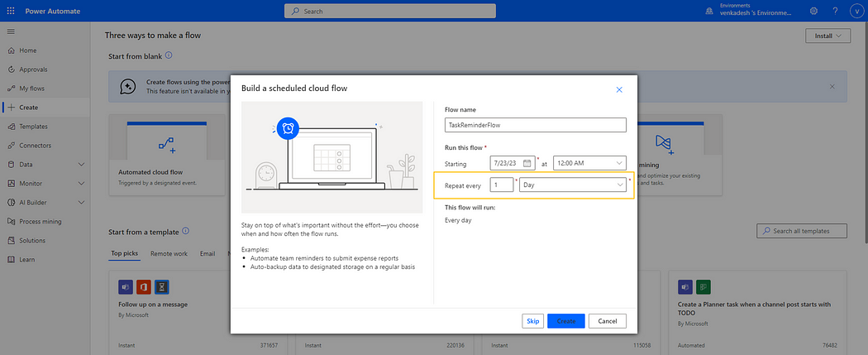Click the Flow name text field
868x355 pixels.
tap(536, 125)
